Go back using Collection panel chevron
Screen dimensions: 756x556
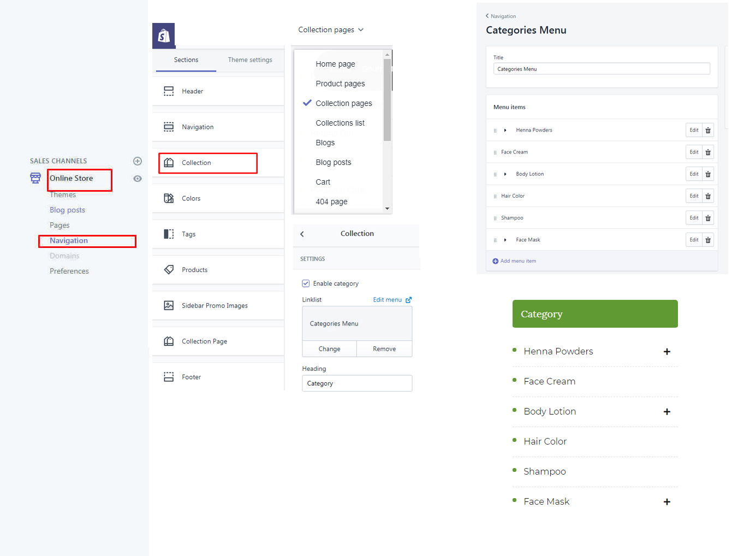(302, 234)
